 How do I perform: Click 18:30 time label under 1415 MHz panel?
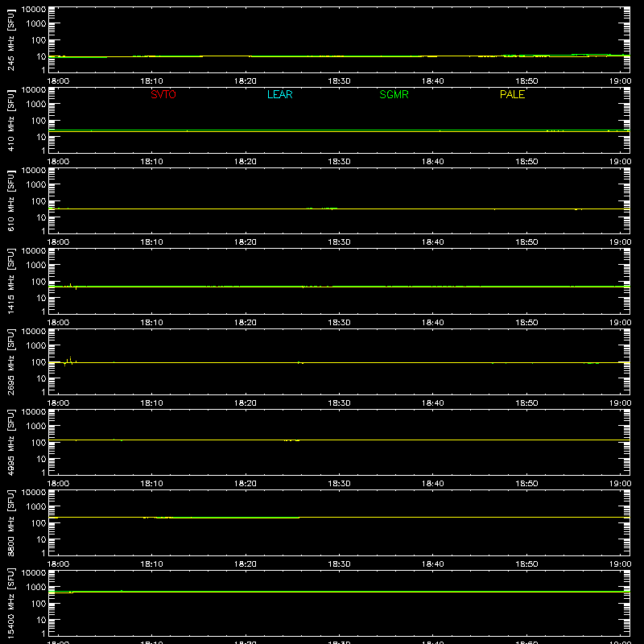(x=339, y=323)
